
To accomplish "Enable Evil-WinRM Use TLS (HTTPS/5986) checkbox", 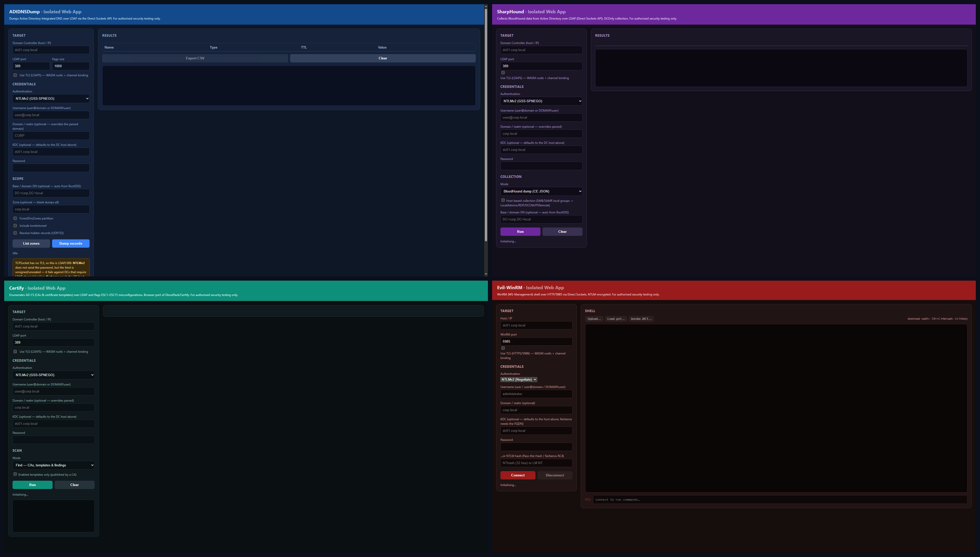I will 503,348.
